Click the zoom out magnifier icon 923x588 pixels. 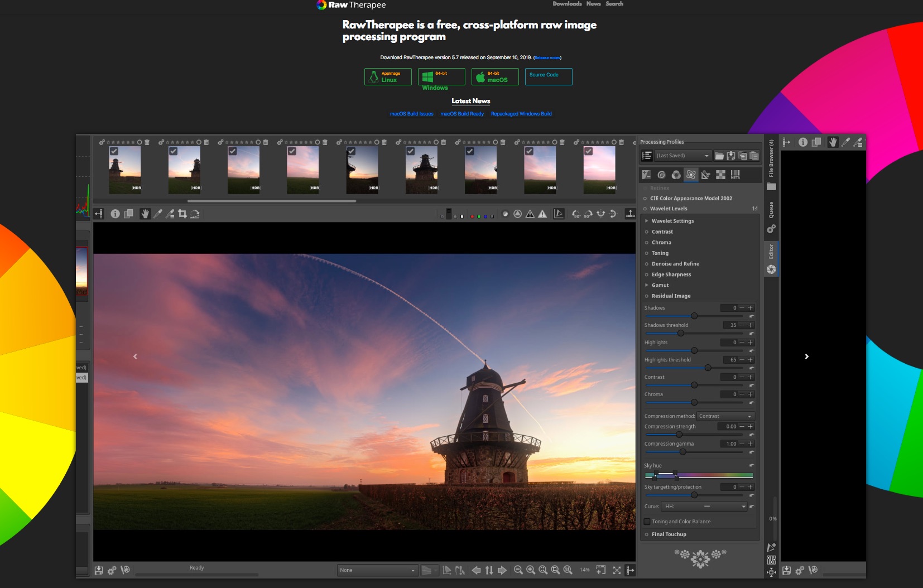(x=518, y=570)
